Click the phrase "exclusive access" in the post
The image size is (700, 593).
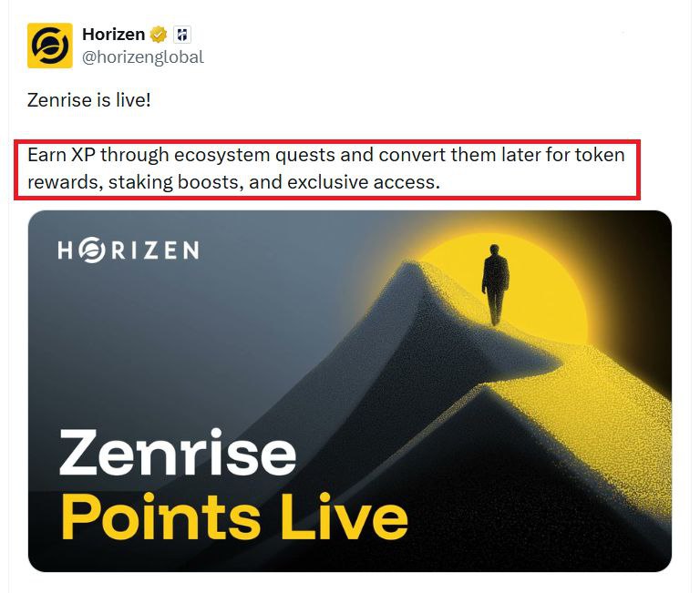[362, 182]
